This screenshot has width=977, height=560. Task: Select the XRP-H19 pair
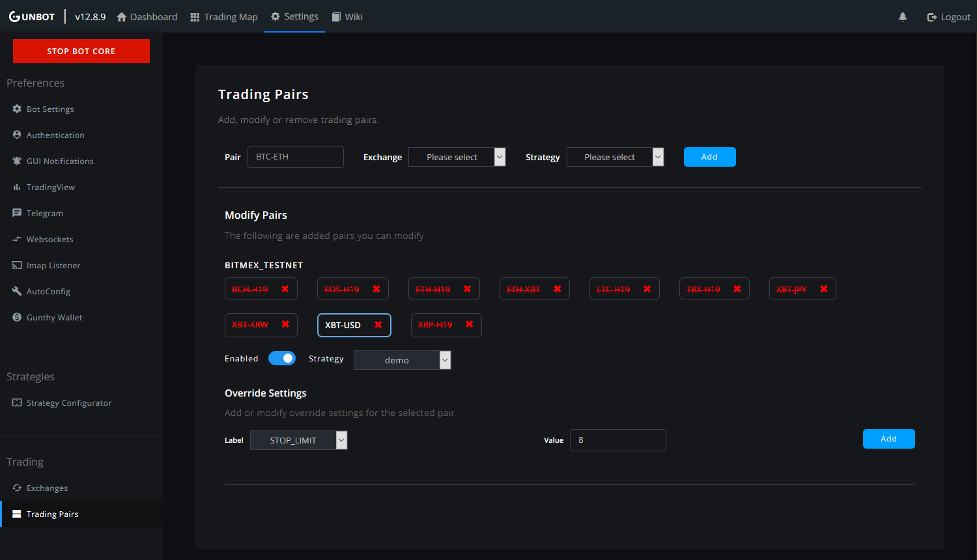pyautogui.click(x=435, y=324)
